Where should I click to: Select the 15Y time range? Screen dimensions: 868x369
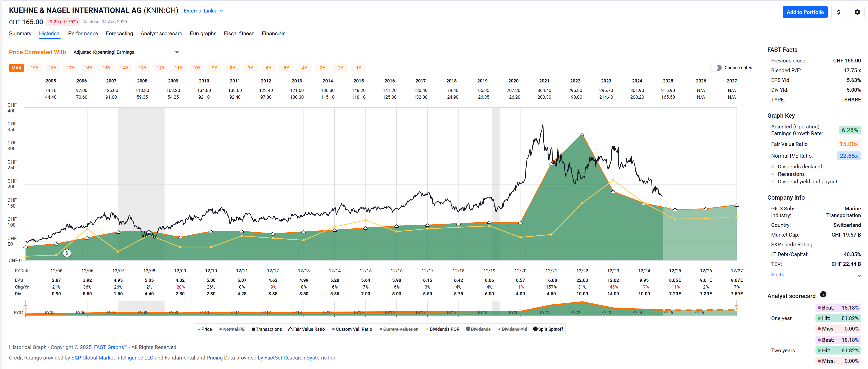click(x=107, y=68)
